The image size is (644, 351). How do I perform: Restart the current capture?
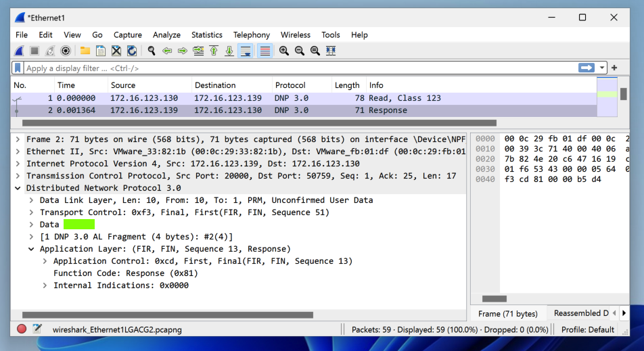(50, 51)
